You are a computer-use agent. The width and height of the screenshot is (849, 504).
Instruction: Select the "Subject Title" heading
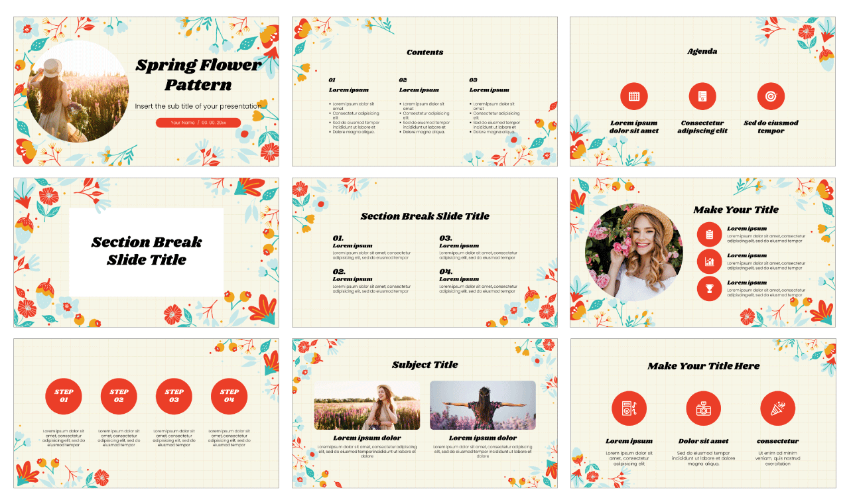tap(424, 365)
